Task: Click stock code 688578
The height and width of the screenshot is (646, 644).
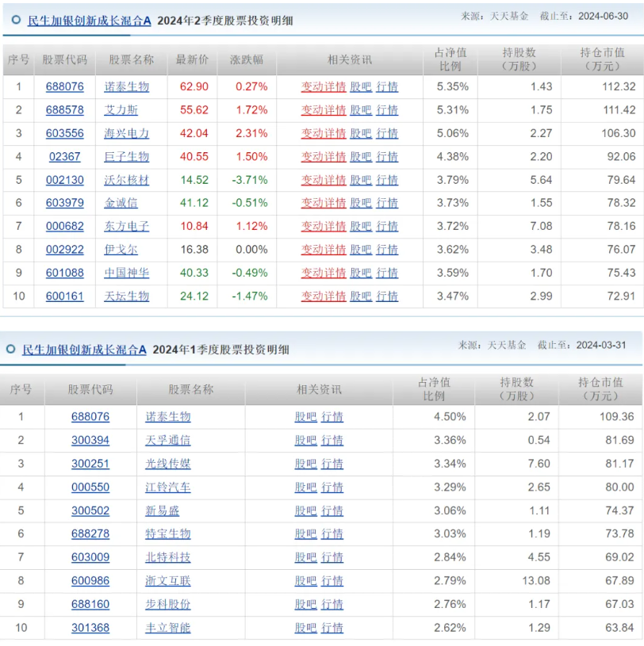Action: (65, 110)
